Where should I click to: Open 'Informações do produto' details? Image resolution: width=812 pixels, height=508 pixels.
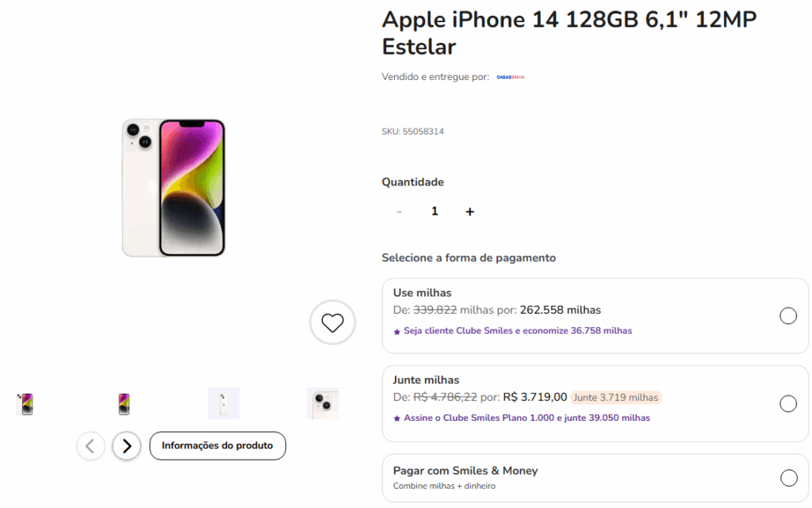[x=217, y=446]
